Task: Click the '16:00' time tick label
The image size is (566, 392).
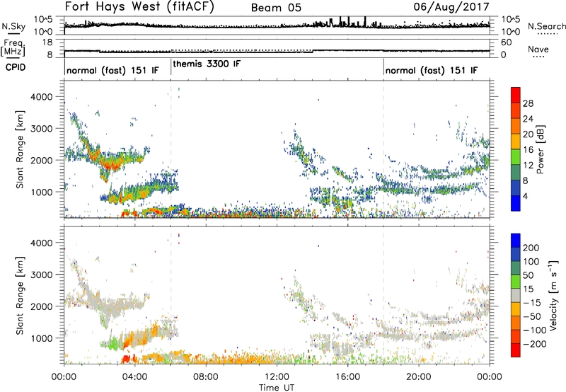Action: [347, 377]
